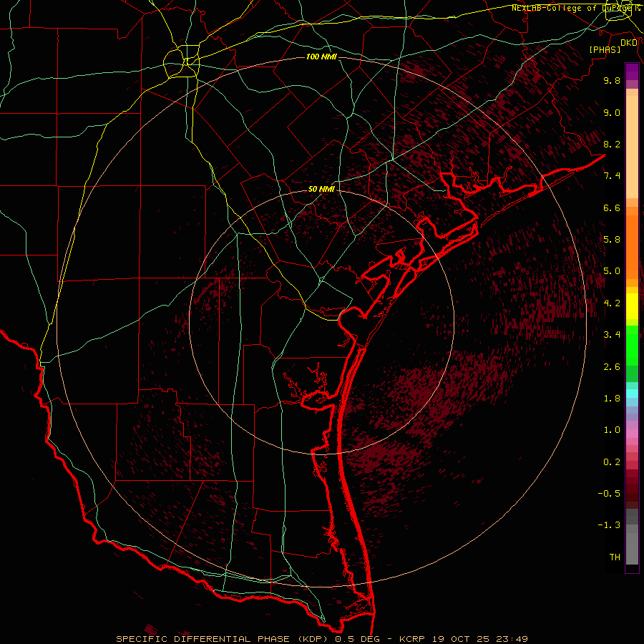Click the 6.6 value on color scale

612,208
